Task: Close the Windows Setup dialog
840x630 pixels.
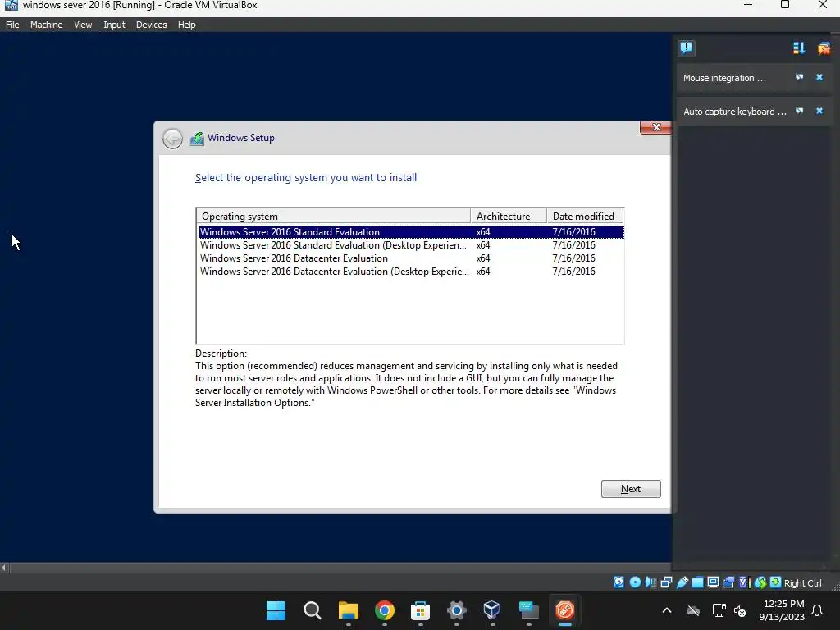Action: coord(655,127)
